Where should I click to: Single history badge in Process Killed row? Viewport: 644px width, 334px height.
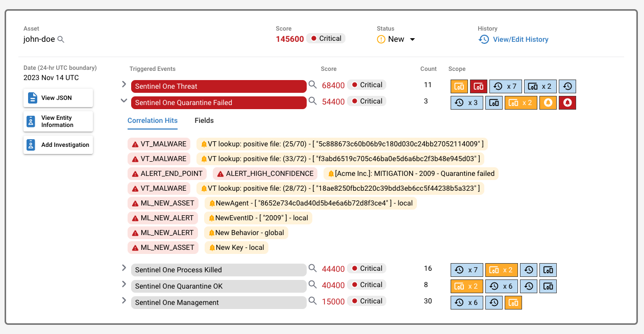coord(529,270)
